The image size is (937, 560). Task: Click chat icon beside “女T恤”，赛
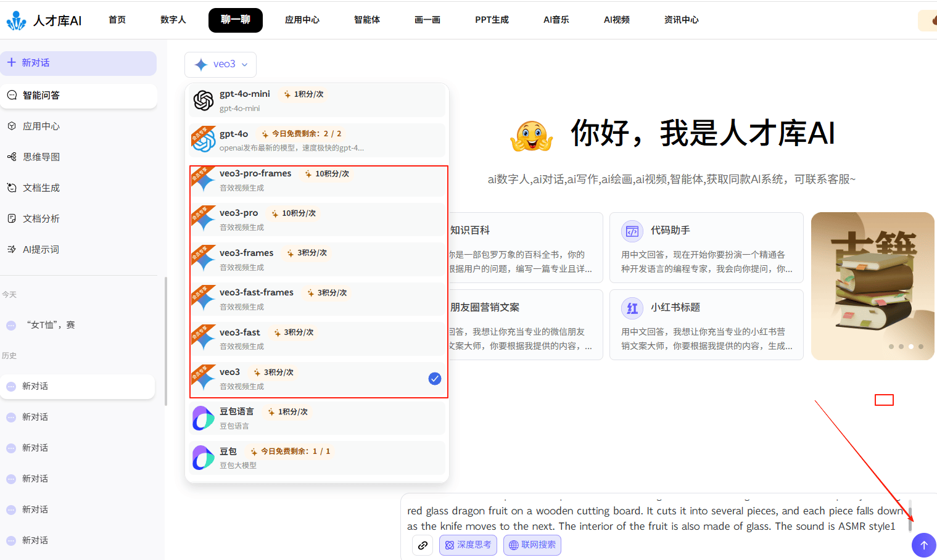(11, 325)
